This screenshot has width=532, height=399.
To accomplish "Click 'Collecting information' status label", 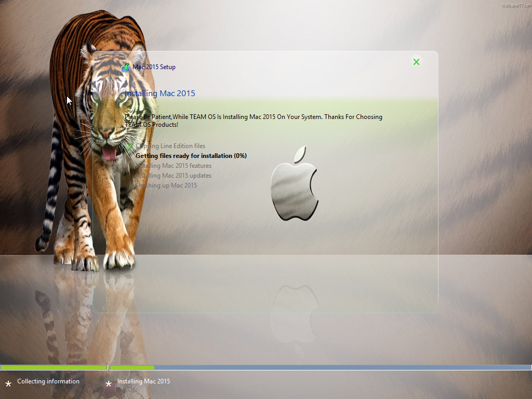I will pos(48,381).
